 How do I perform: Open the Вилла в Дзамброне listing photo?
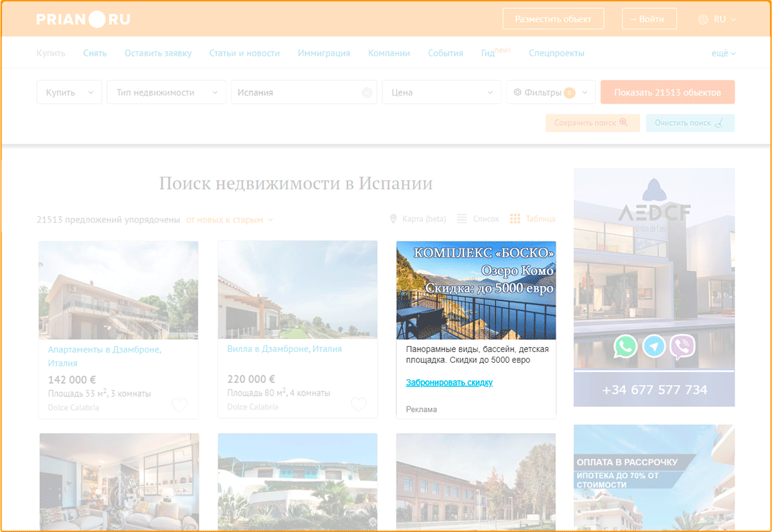tap(297, 290)
